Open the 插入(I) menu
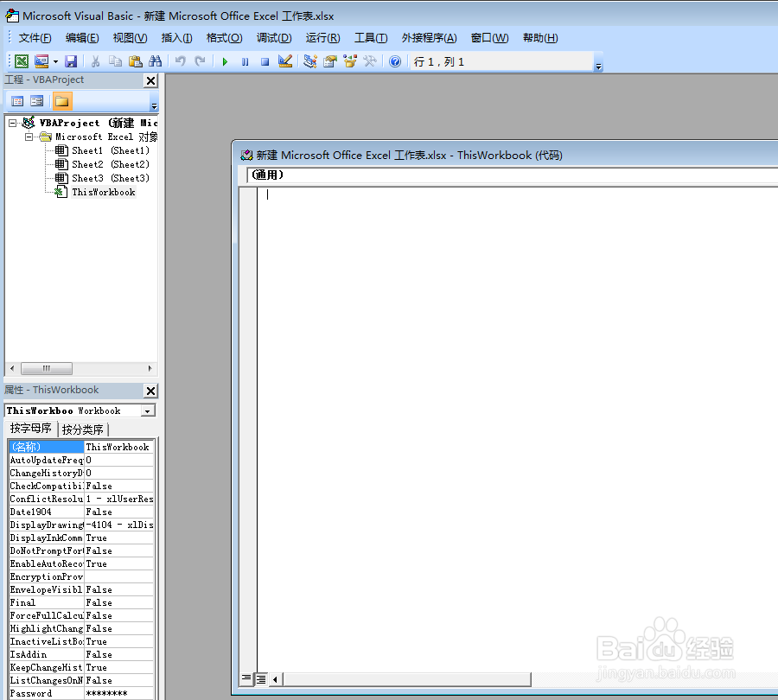Screen dimensions: 778x700 [176, 38]
